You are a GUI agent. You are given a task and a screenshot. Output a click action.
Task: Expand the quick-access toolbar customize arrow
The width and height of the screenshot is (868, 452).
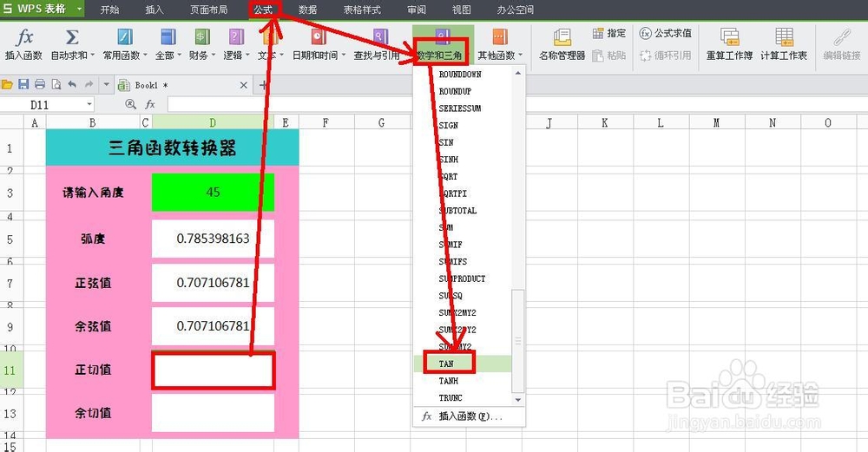[x=106, y=85]
